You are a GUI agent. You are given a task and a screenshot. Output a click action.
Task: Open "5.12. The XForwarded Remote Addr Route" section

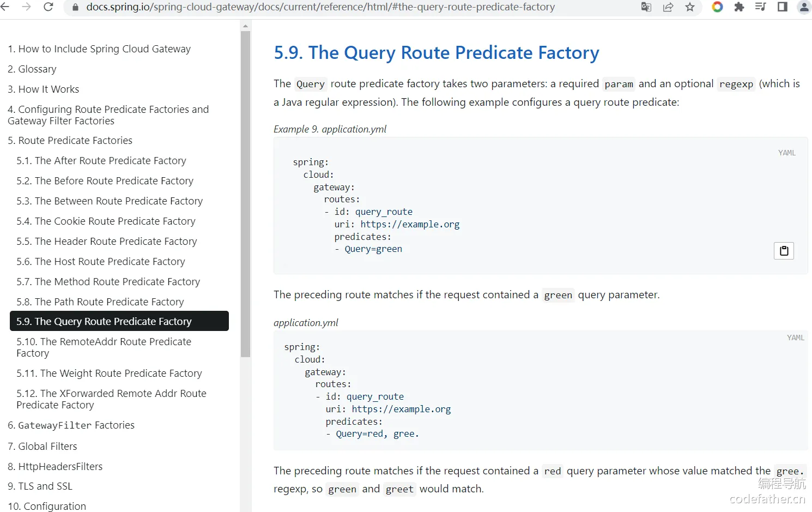[112, 399]
